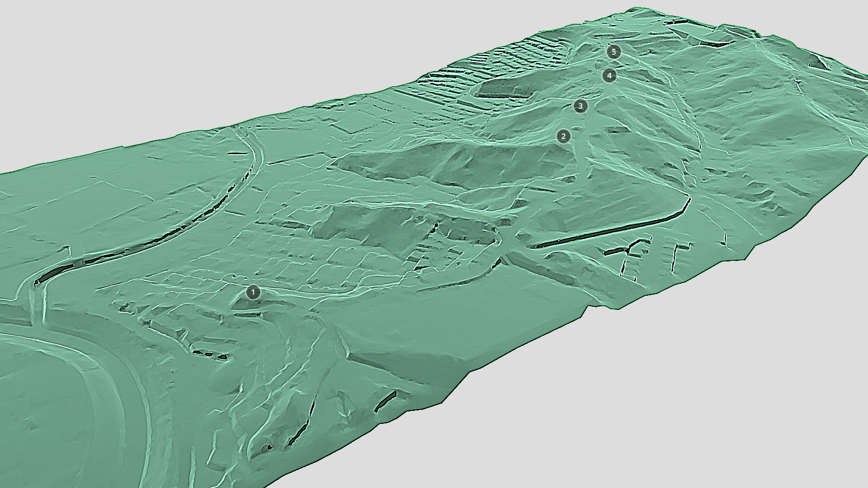Select annotation marker 2 on the hillside

[563, 136]
